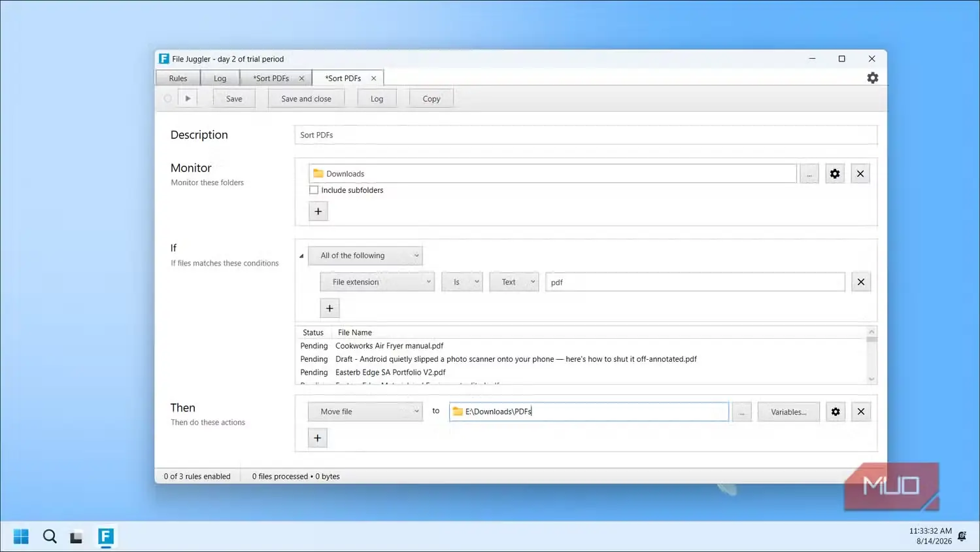
Task: Open File Juggler settings gear at top right
Action: tap(872, 78)
